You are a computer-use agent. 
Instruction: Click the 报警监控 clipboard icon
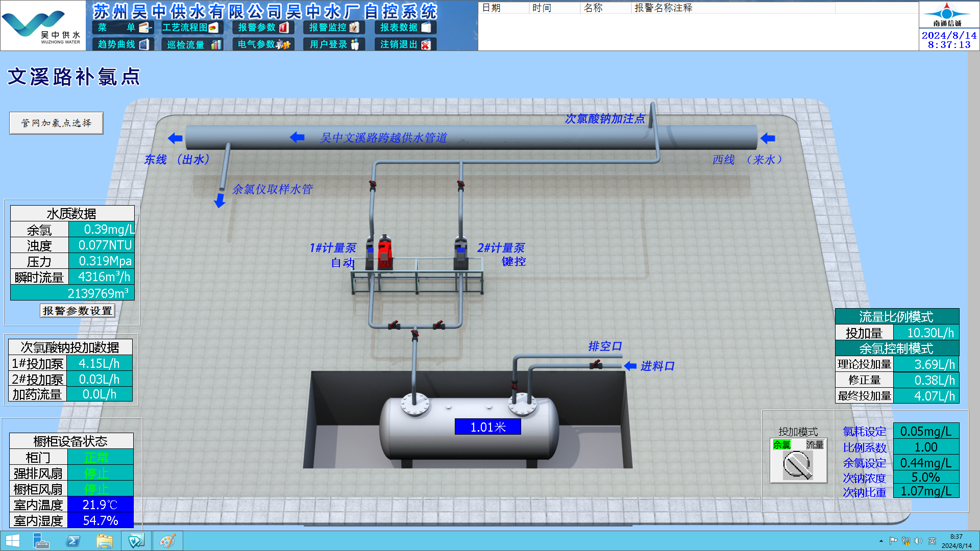click(x=354, y=28)
